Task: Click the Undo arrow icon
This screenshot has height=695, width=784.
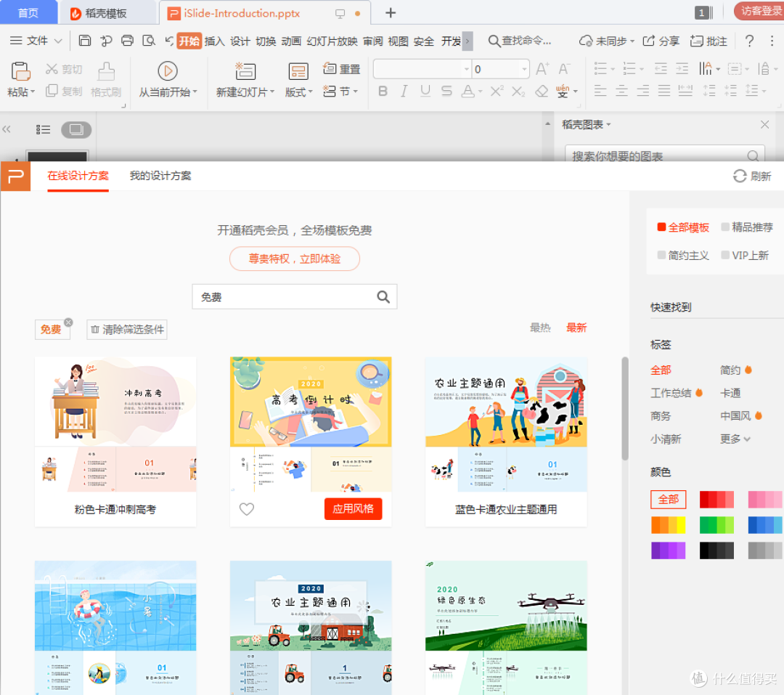Action: click(x=169, y=41)
